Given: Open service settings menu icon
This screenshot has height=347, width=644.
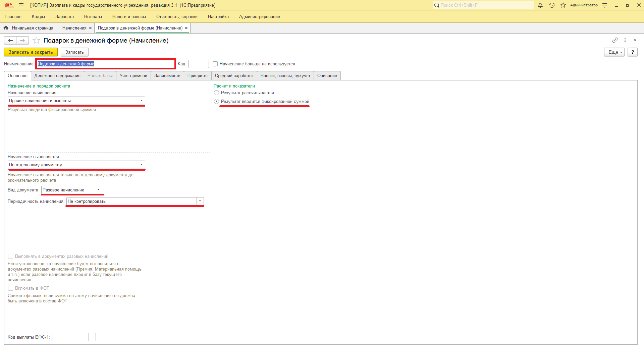Looking at the screenshot, I should pyautogui.click(x=605, y=5).
